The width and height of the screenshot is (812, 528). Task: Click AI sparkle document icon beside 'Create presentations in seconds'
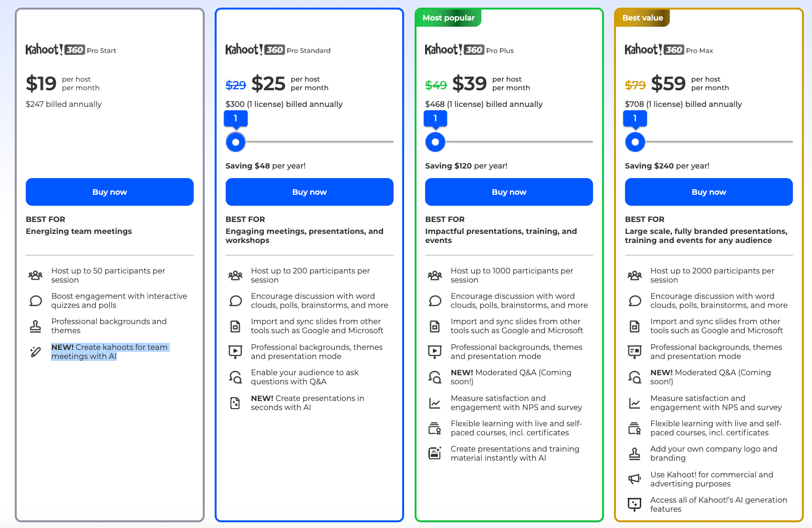click(235, 403)
